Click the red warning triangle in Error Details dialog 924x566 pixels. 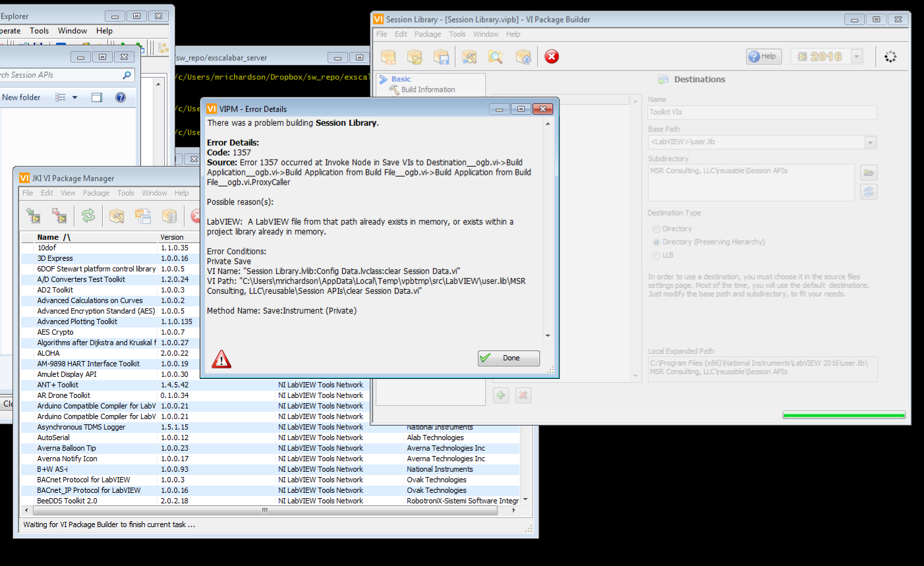(221, 359)
